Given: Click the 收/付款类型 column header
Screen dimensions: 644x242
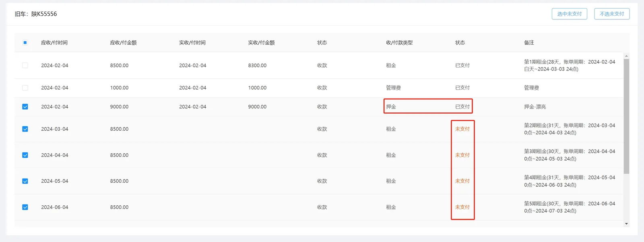Looking at the screenshot, I should tap(399, 43).
